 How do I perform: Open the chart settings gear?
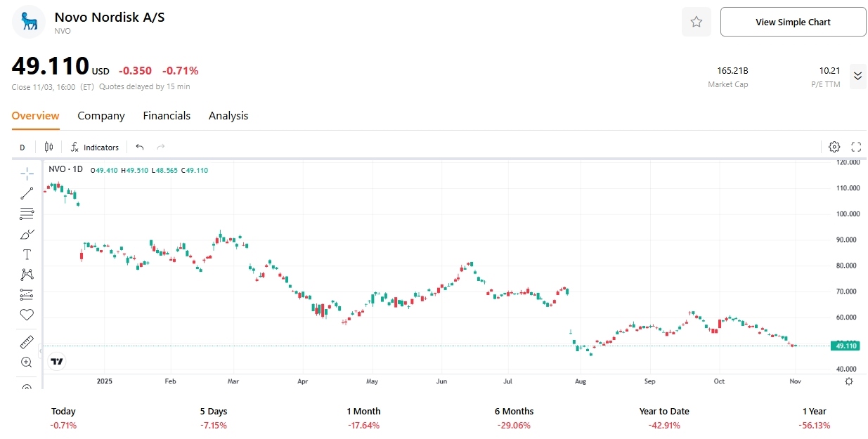coord(834,147)
